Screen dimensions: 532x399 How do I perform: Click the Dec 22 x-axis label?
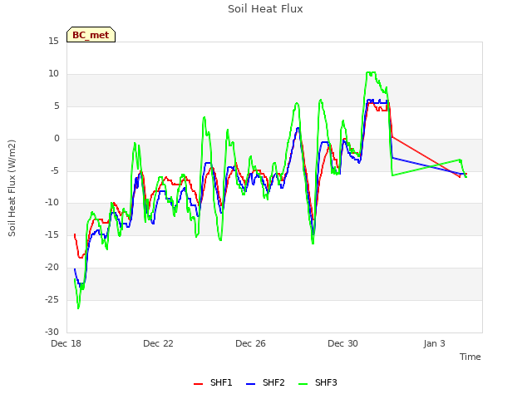point(158,343)
